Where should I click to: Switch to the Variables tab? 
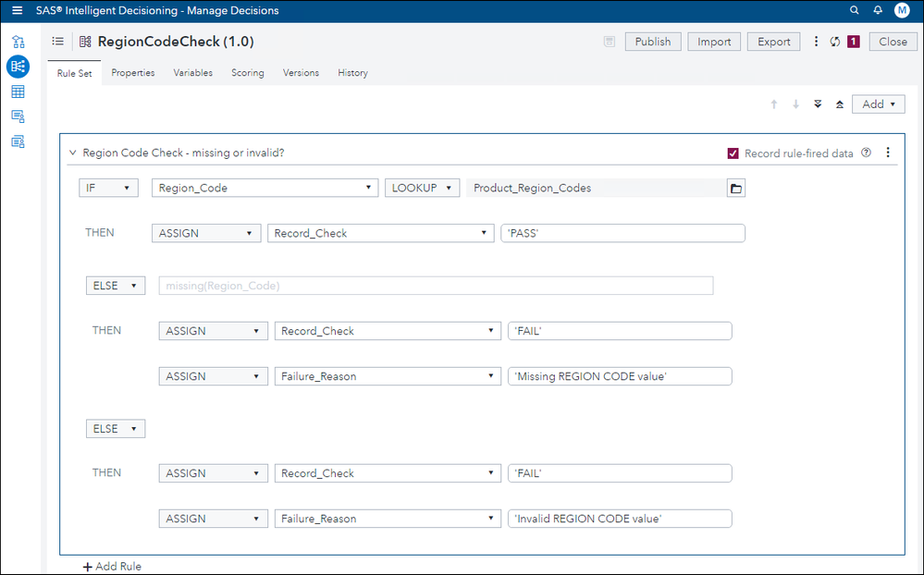[192, 73]
